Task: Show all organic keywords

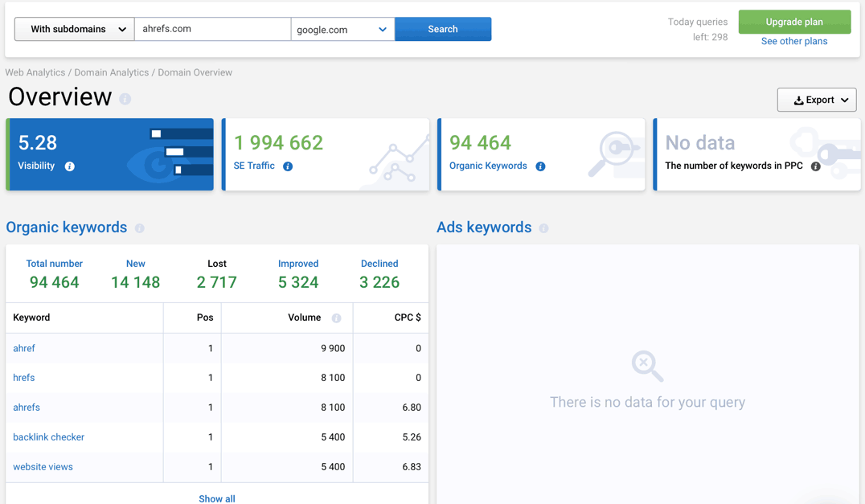Action: pos(216,498)
